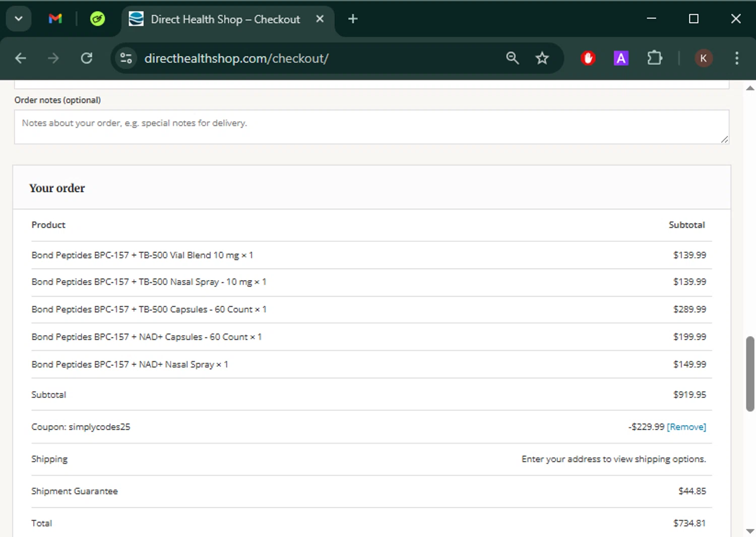Image resolution: width=756 pixels, height=537 pixels.
Task: Click into the Order notes text area
Action: (371, 127)
